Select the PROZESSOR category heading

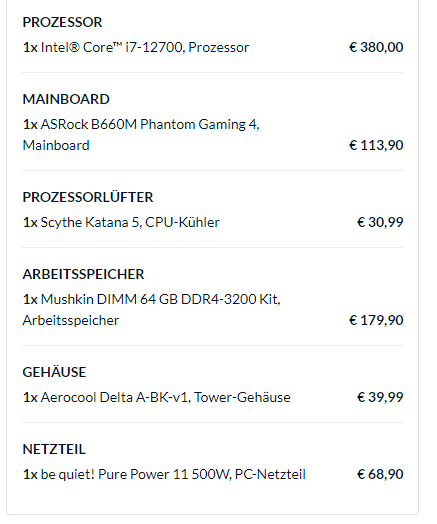click(62, 22)
